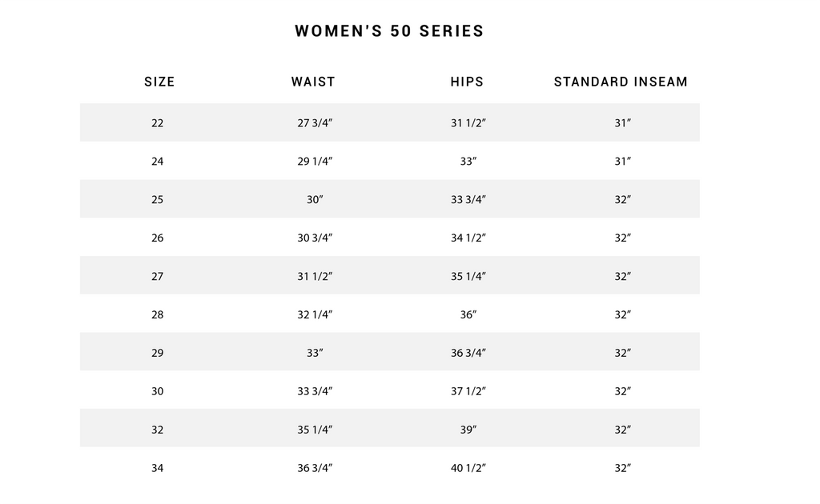Select waist value 27 3/4″

(x=315, y=123)
